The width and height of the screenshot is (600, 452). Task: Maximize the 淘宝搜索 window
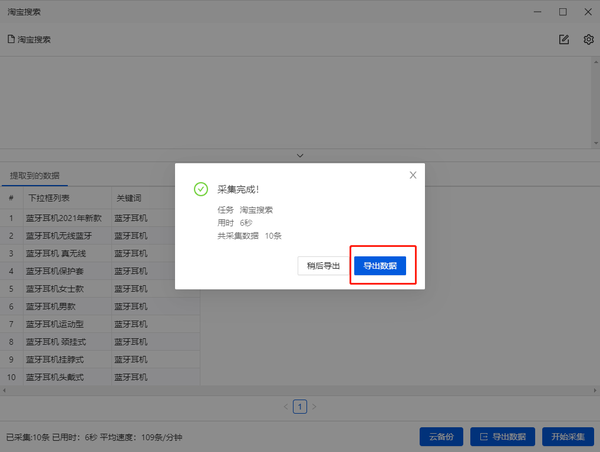(563, 12)
